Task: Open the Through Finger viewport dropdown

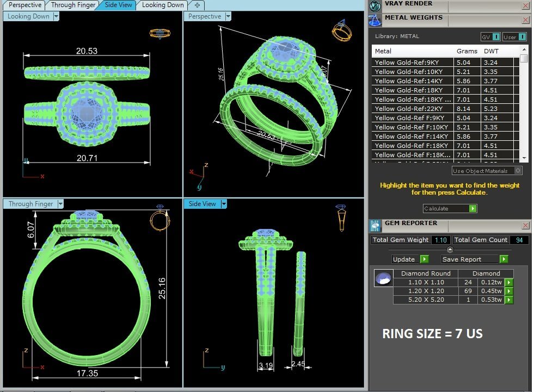Action: 60,204
